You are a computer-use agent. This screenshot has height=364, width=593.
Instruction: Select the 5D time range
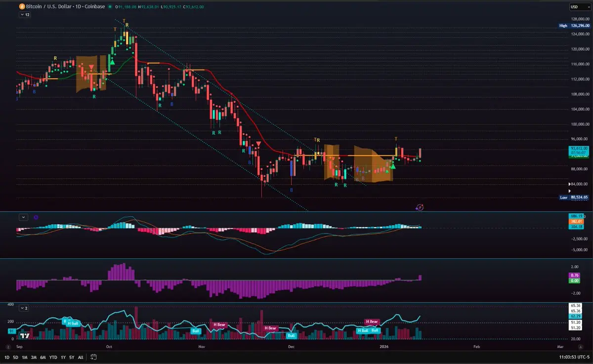pos(16,357)
